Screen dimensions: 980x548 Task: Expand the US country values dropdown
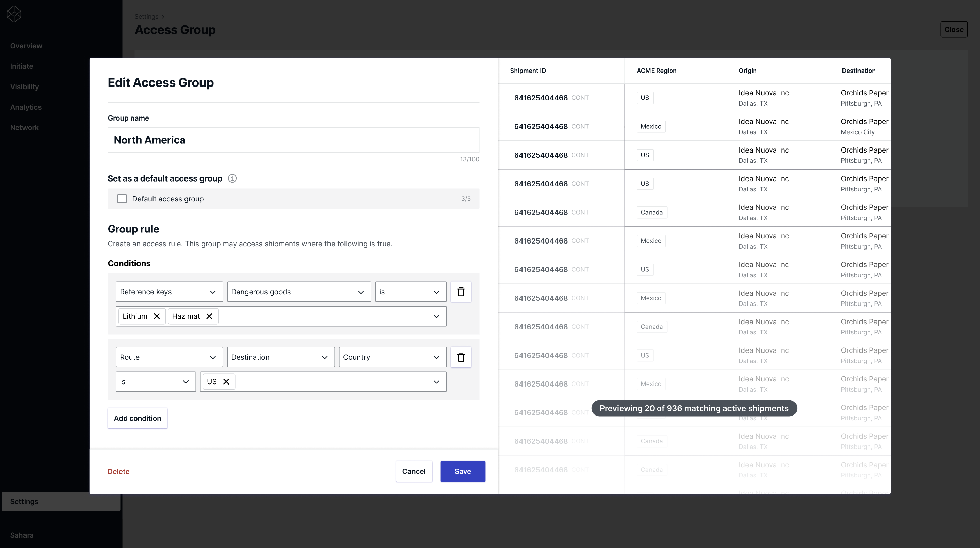pyautogui.click(x=436, y=382)
